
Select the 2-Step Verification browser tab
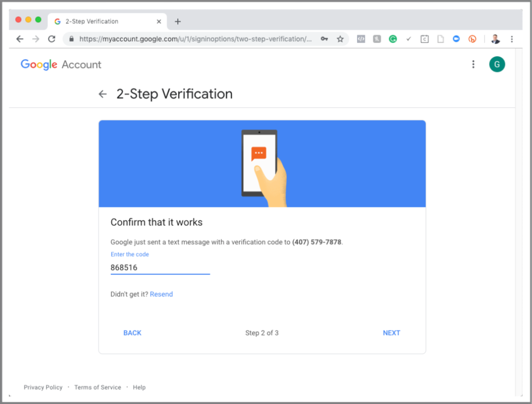pyautogui.click(x=106, y=21)
